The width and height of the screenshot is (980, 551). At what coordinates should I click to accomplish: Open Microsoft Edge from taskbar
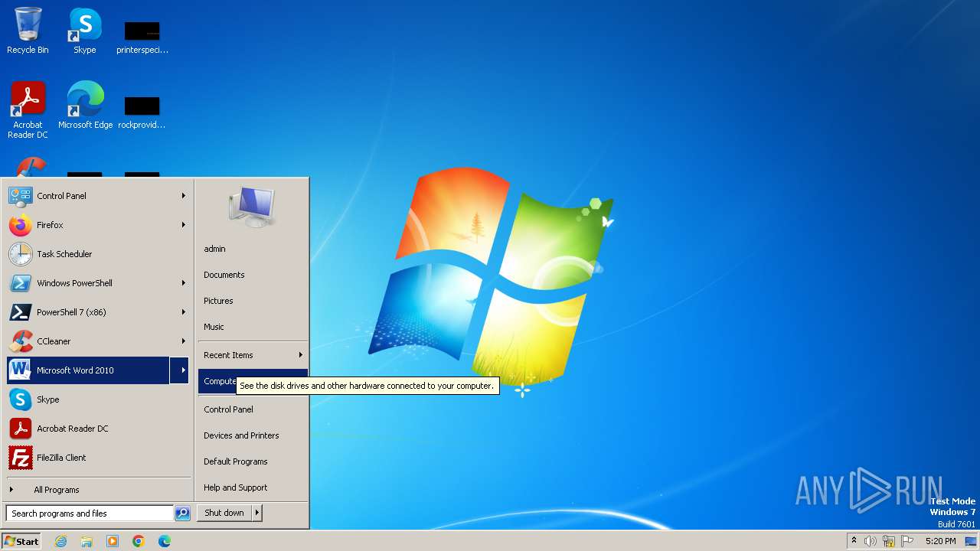click(x=165, y=541)
